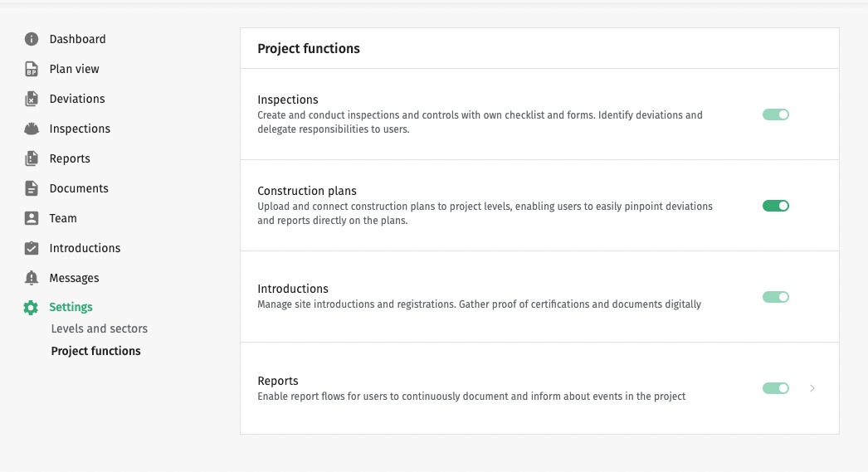The height and width of the screenshot is (472, 868).
Task: Click the Reports clipboard icon
Action: click(32, 158)
